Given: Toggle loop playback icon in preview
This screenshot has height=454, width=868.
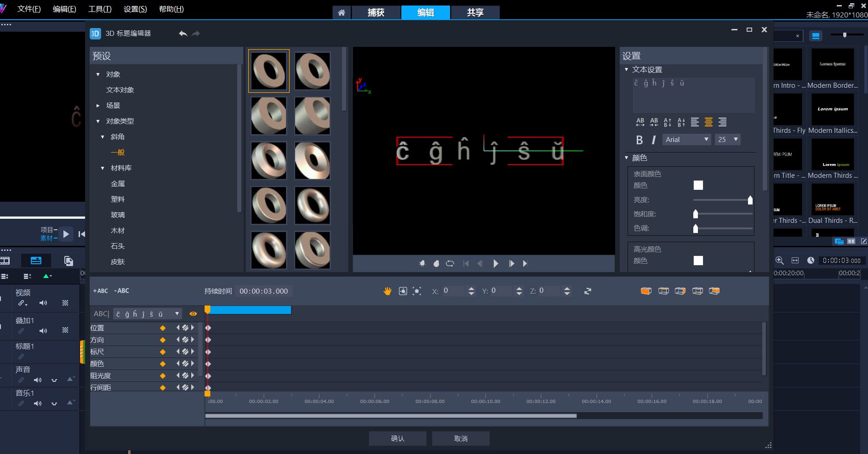Looking at the screenshot, I should coord(450,264).
